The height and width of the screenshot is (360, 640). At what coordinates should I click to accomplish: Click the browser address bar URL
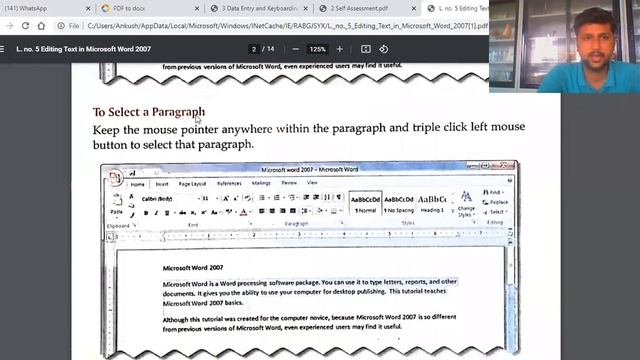[287, 26]
